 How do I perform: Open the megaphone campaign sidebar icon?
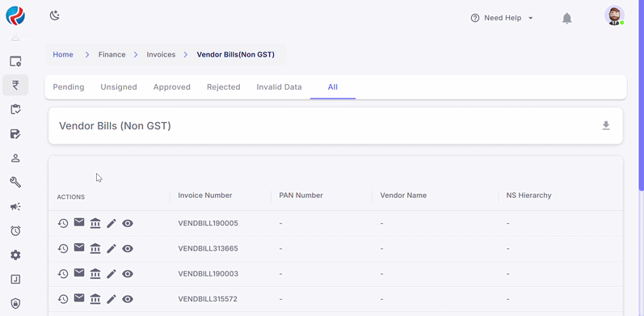[x=15, y=207]
